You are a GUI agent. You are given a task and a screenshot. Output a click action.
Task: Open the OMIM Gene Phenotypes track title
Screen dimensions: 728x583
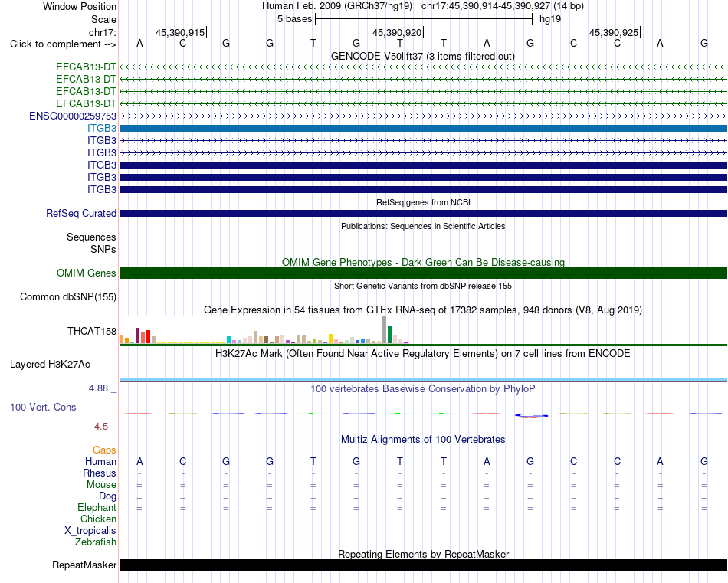423,262
